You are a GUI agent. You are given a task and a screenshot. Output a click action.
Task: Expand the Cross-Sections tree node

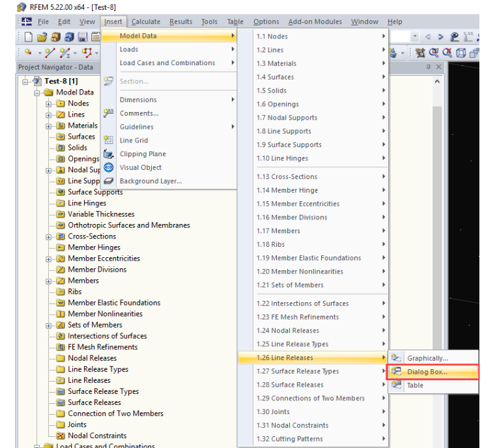tap(48, 237)
